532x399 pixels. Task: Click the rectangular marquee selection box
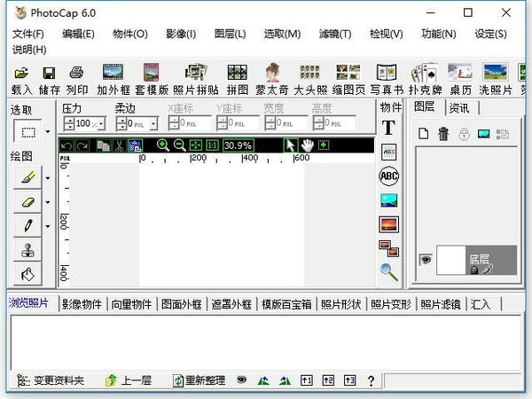27,131
